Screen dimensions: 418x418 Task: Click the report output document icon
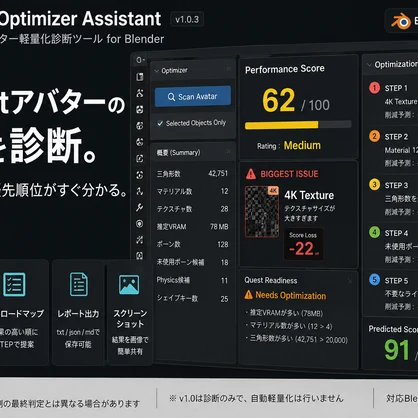79,284
